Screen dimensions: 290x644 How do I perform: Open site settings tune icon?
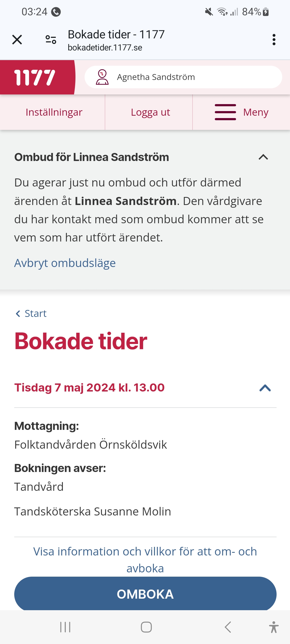pyautogui.click(x=51, y=40)
